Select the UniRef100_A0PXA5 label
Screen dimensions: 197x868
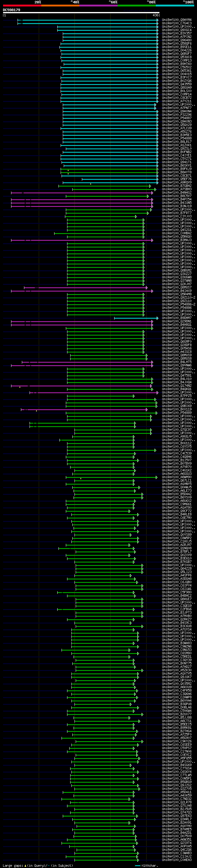[177, 846]
